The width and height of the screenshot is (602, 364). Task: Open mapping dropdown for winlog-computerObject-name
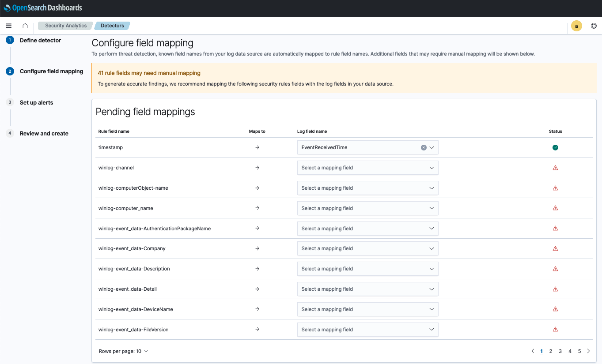point(367,188)
